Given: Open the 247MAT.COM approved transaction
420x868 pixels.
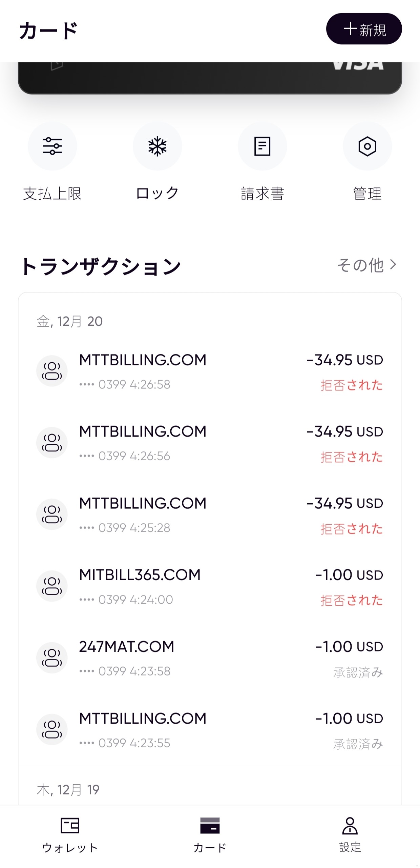Looking at the screenshot, I should pyautogui.click(x=210, y=658).
